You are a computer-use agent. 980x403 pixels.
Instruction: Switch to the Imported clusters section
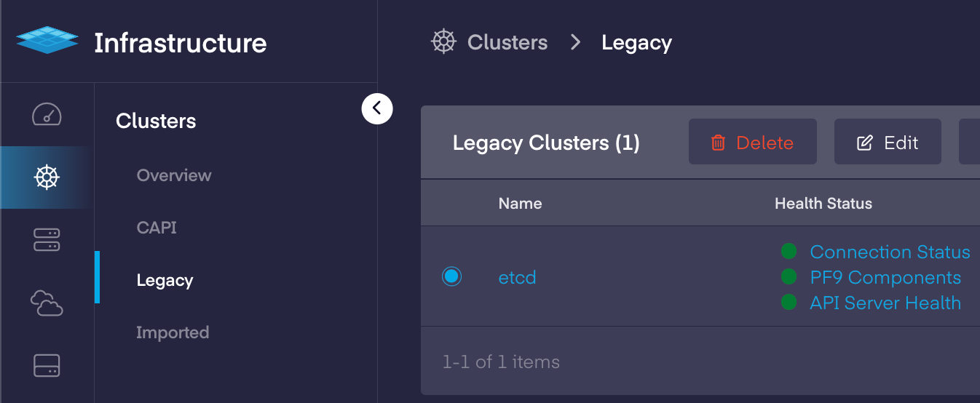click(x=173, y=332)
